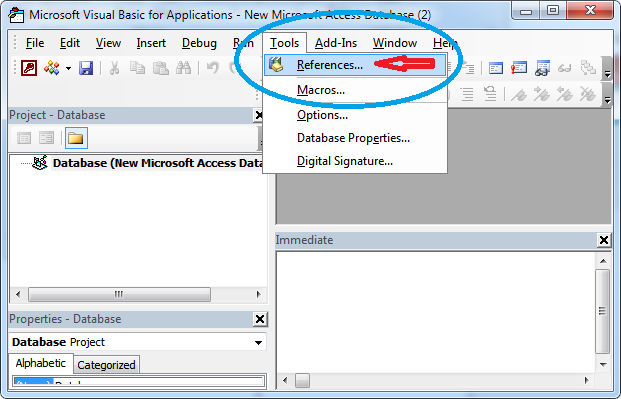621x399 pixels.
Task: Expand the Standard toolbar overflow options
Action: (x=608, y=69)
